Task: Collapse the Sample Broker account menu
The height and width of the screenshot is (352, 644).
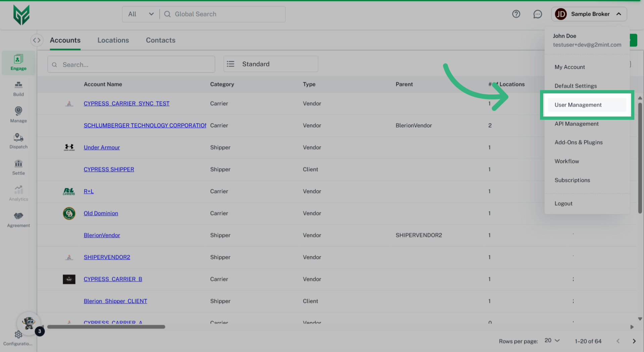Action: point(618,14)
